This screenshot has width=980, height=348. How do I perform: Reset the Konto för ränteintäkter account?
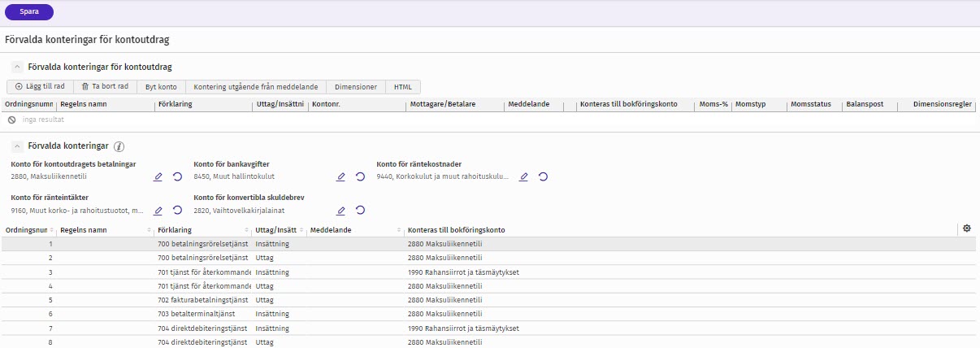177,211
